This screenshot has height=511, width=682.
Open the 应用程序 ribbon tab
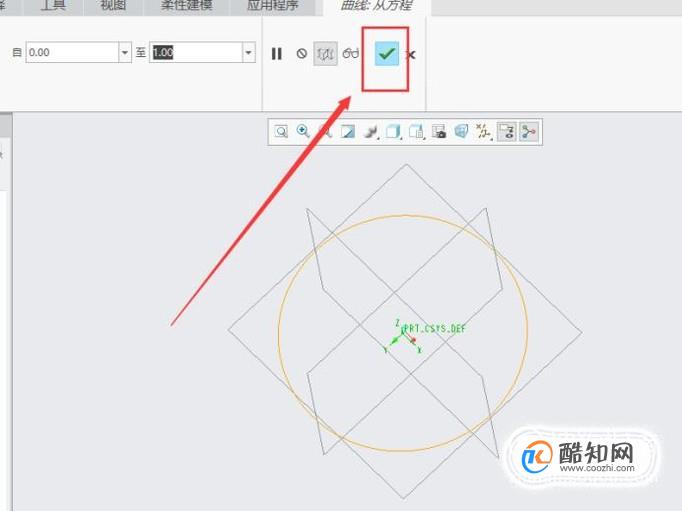point(273,6)
